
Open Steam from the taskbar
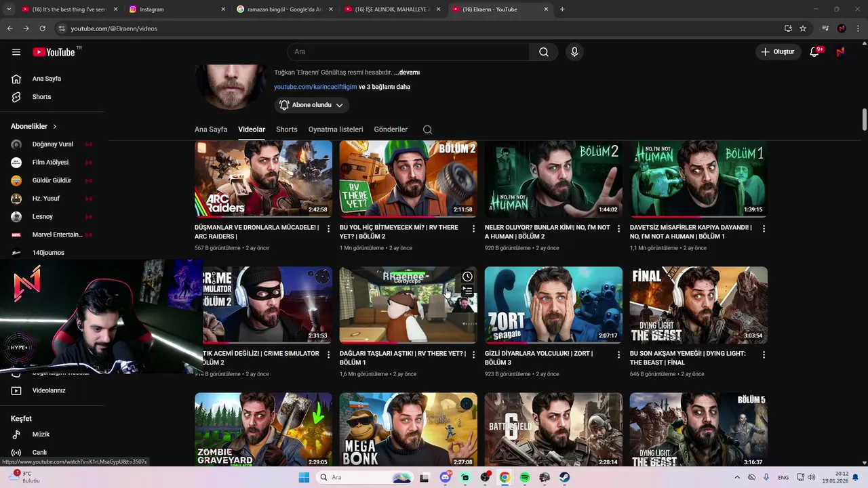tap(564, 477)
